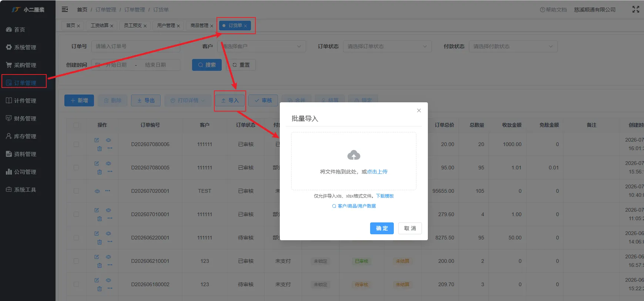
Task: Edit order D202607080006 with the pencil icon
Action: point(97,140)
